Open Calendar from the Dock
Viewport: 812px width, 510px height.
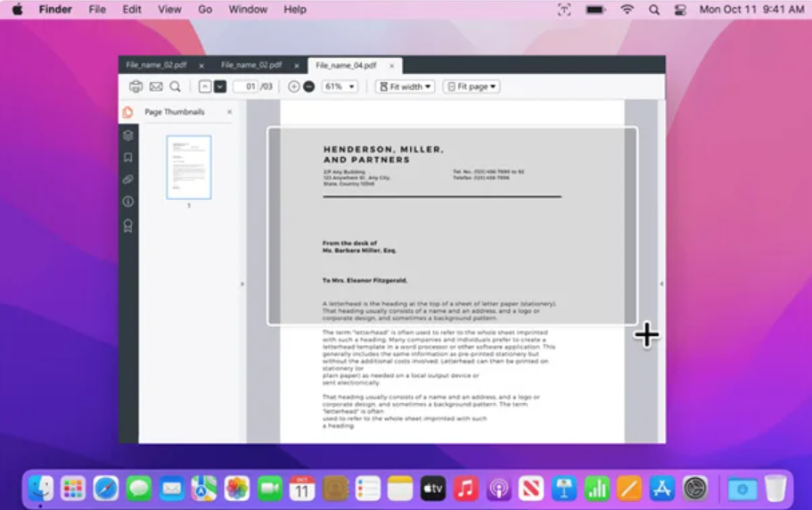302,489
